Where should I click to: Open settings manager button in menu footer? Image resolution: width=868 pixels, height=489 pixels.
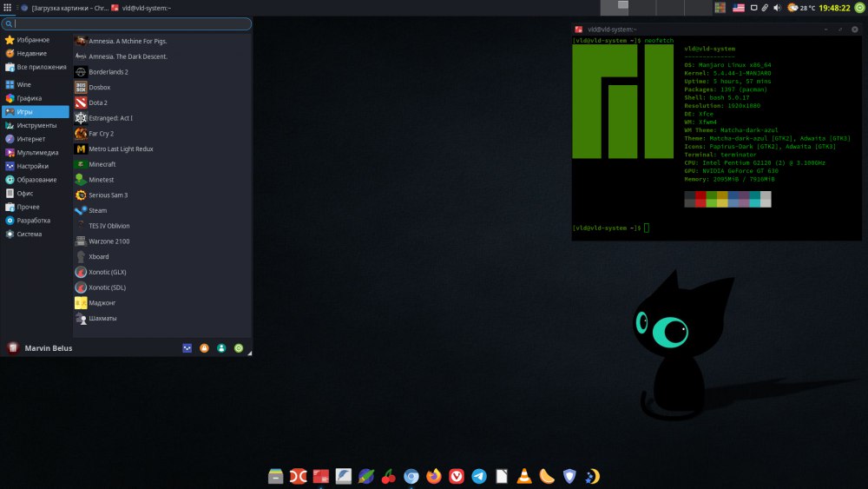[187, 347]
